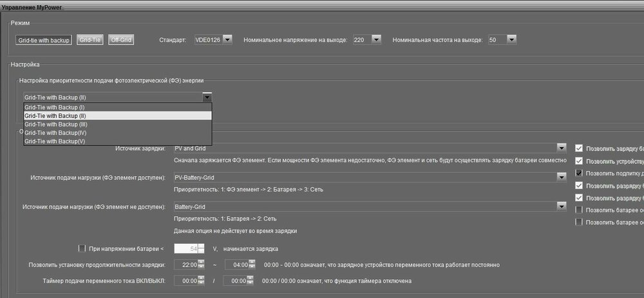Click the battery voltage 54 stepper arrows

[201, 248]
